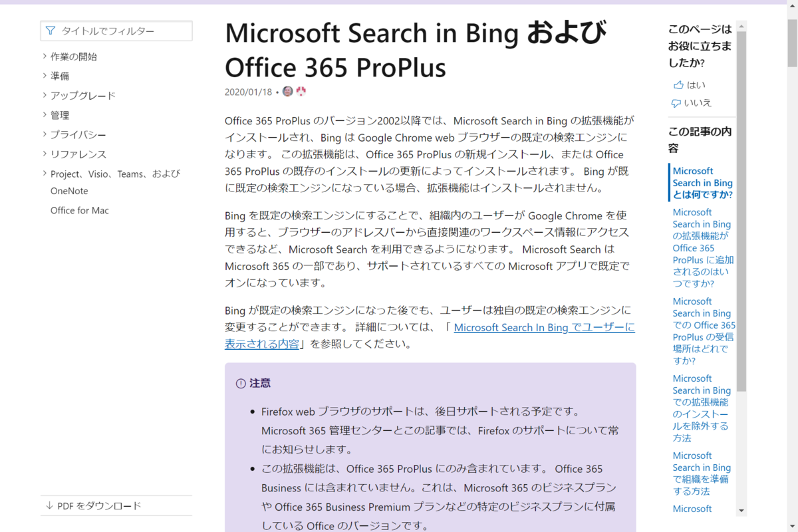Click the この記事の内容 heading

[x=700, y=139]
